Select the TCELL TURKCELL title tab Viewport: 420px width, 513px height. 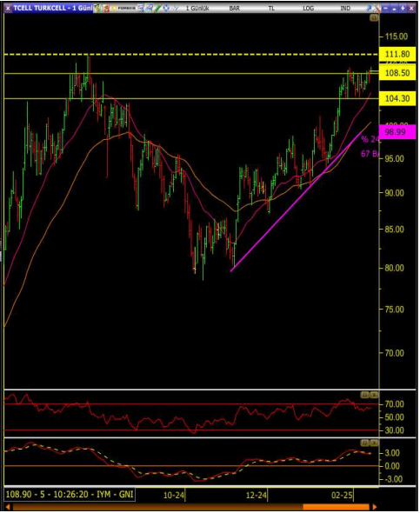tap(53, 8)
